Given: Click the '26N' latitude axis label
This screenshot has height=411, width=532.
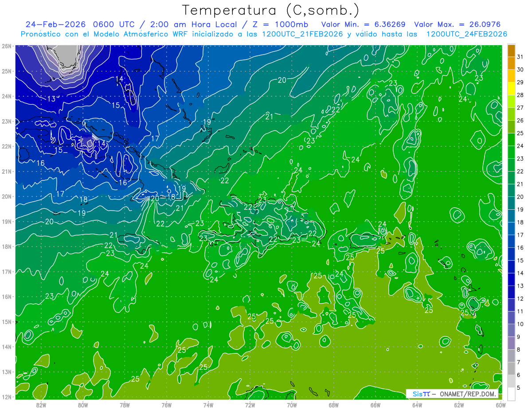Looking at the screenshot, I should click(x=7, y=46).
